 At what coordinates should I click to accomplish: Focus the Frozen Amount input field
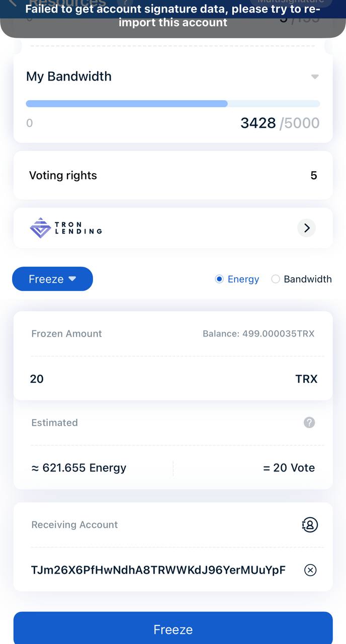pyautogui.click(x=173, y=379)
